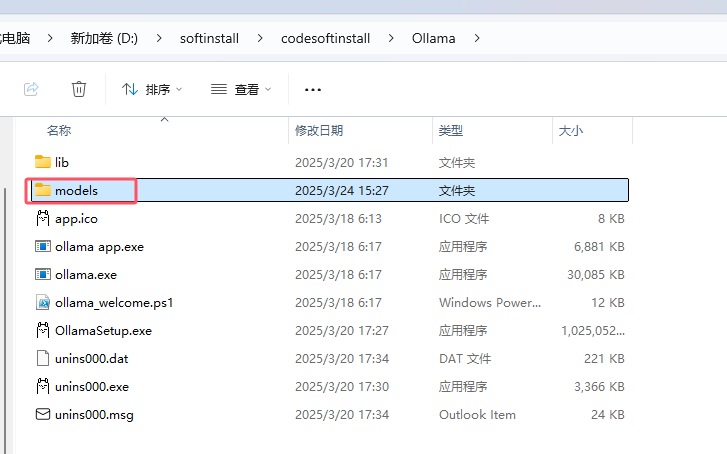Select the ollama app.exe icon
The width and height of the screenshot is (727, 454).
pyautogui.click(x=43, y=246)
